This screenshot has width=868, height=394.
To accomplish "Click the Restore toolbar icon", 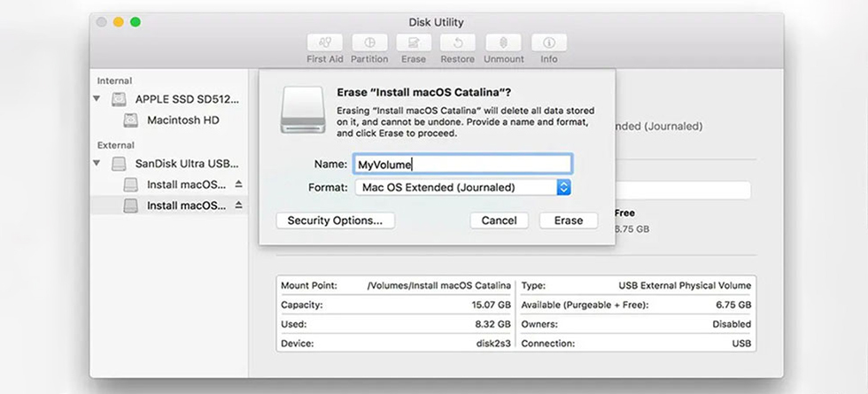I will tap(458, 42).
